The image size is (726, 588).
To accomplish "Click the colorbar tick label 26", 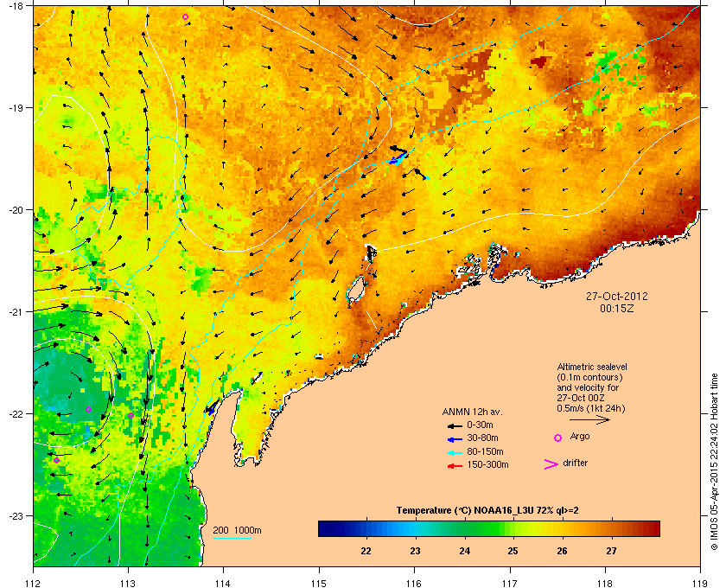I will (x=562, y=551).
